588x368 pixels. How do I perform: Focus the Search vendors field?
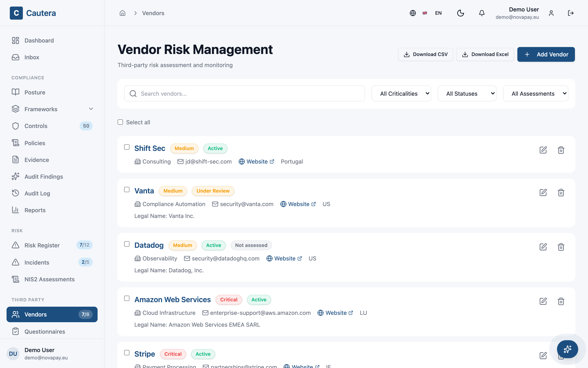click(x=244, y=93)
